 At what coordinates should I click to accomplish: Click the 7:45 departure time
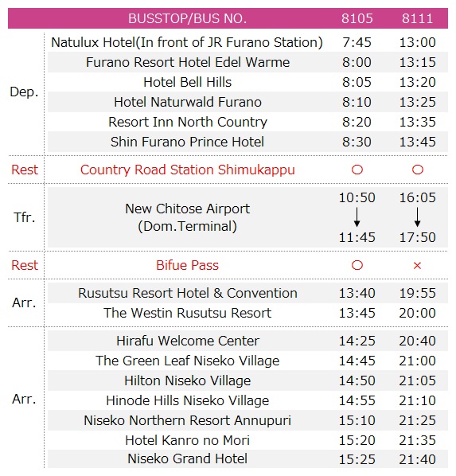coord(357,42)
